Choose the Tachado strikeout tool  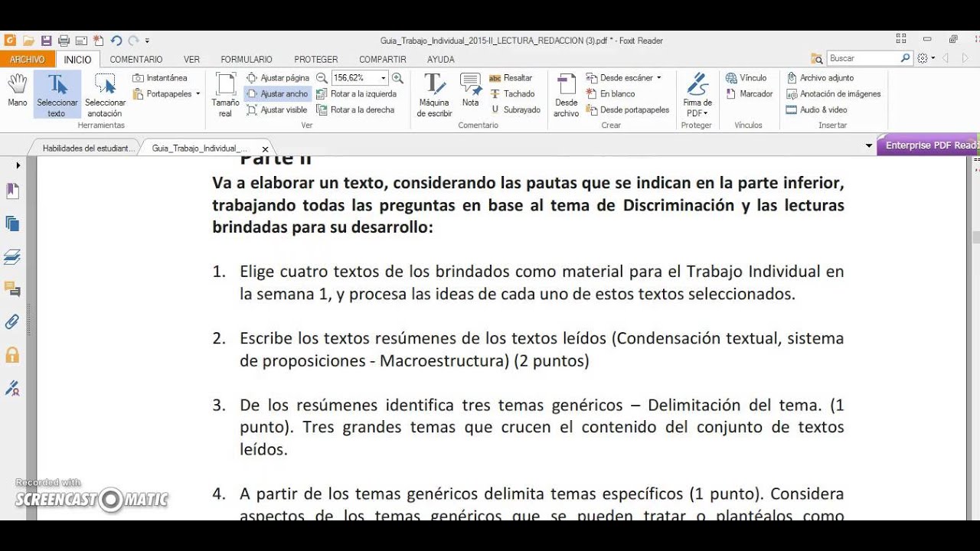[512, 93]
